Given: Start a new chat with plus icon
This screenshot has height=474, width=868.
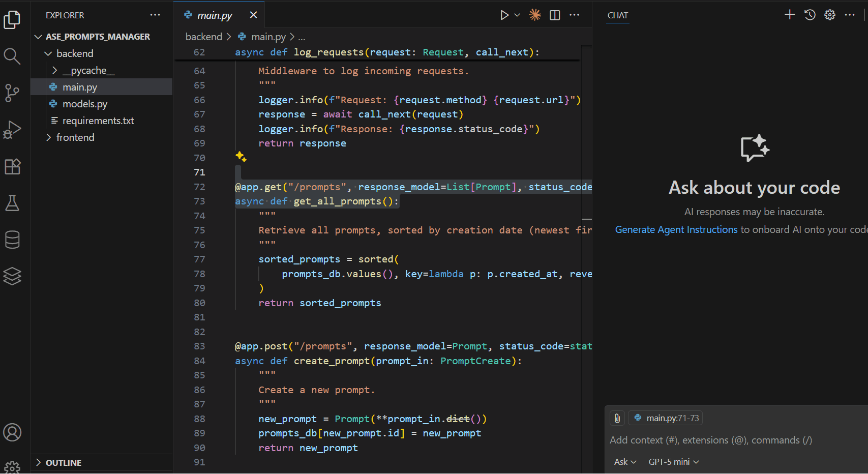Looking at the screenshot, I should (790, 15).
